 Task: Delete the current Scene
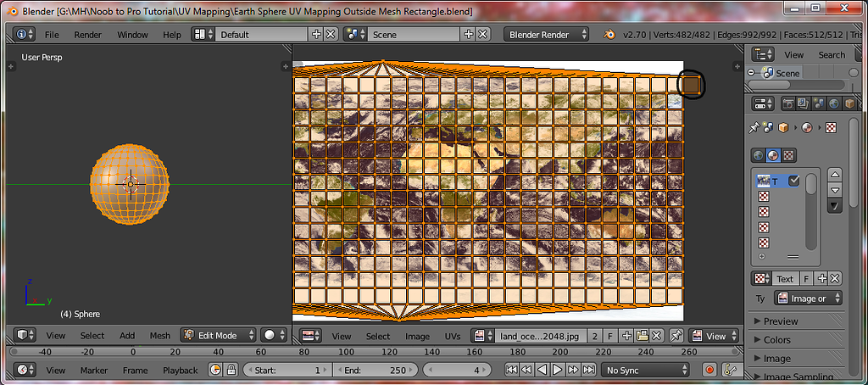coord(482,35)
